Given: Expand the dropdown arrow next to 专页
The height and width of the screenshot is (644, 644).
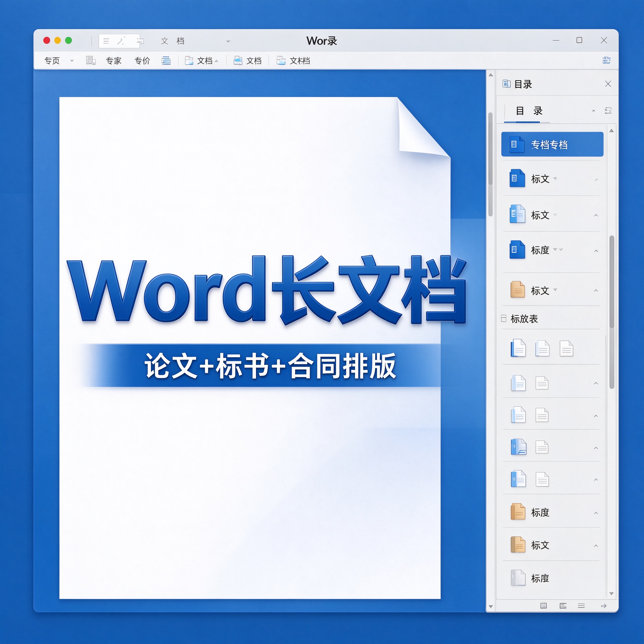Looking at the screenshot, I should 72,61.
